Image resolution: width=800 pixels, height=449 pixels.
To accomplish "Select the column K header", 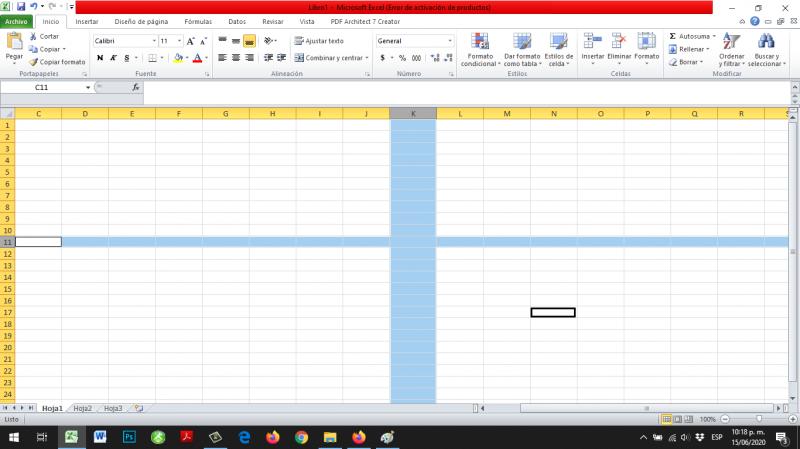I will (x=413, y=113).
